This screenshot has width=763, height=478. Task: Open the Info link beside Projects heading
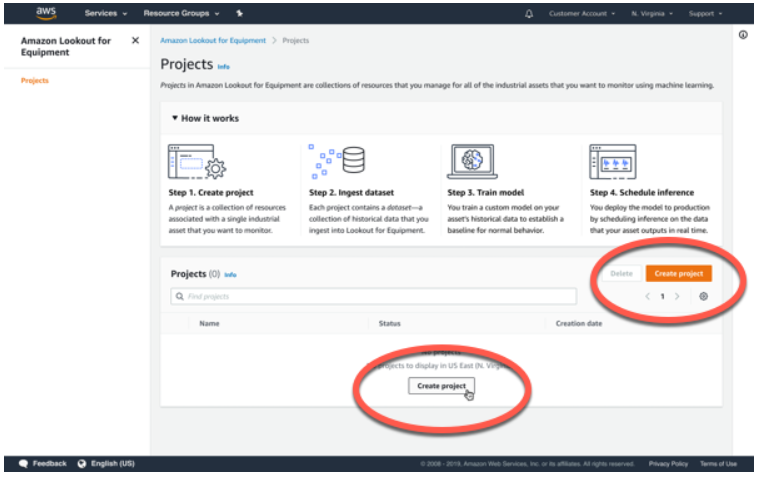pos(223,67)
